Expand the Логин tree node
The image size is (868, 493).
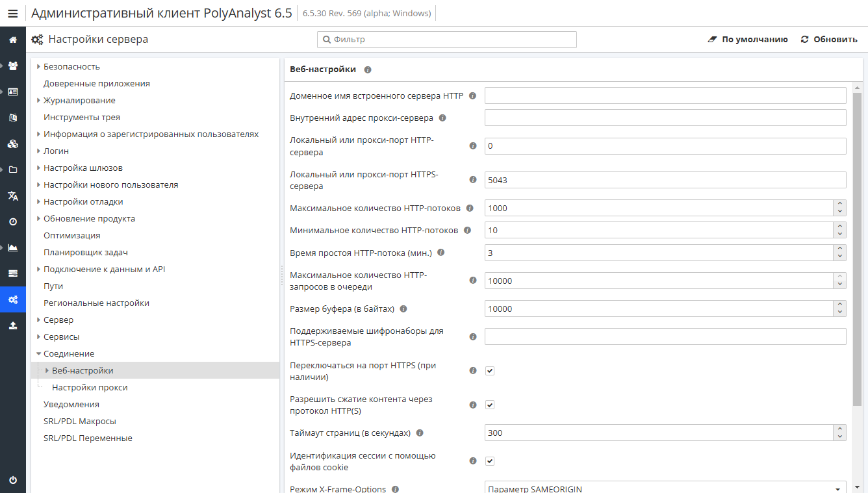39,151
